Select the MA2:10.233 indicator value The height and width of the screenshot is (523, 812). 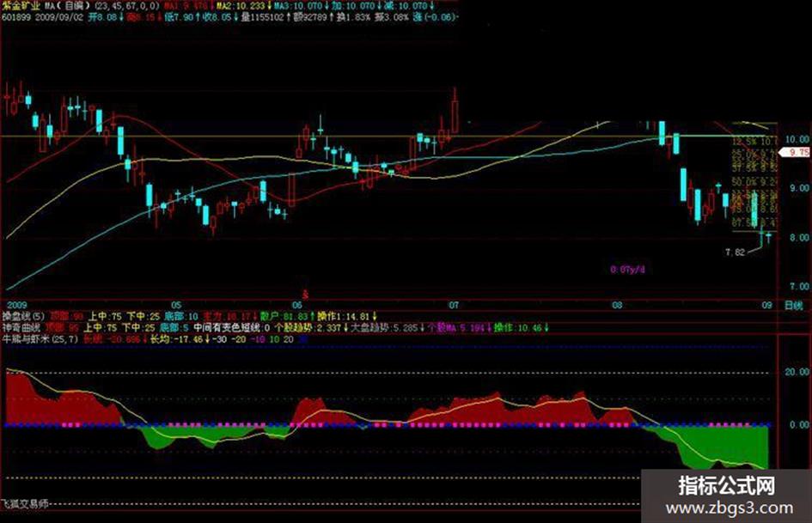[x=241, y=6]
